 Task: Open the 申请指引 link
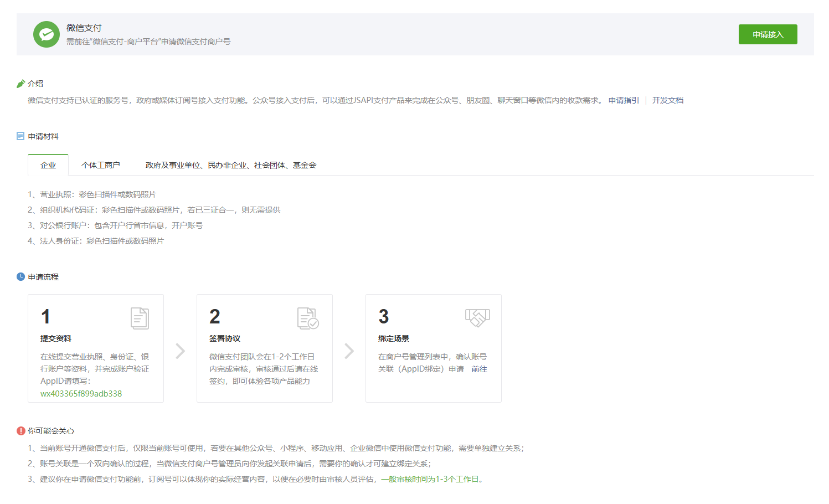624,100
